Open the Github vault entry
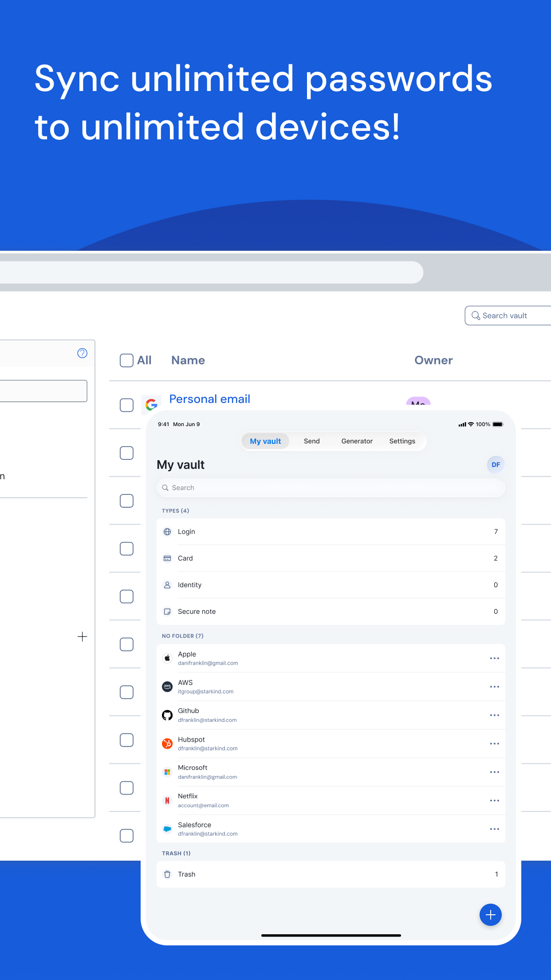The image size is (551, 980). [x=331, y=715]
